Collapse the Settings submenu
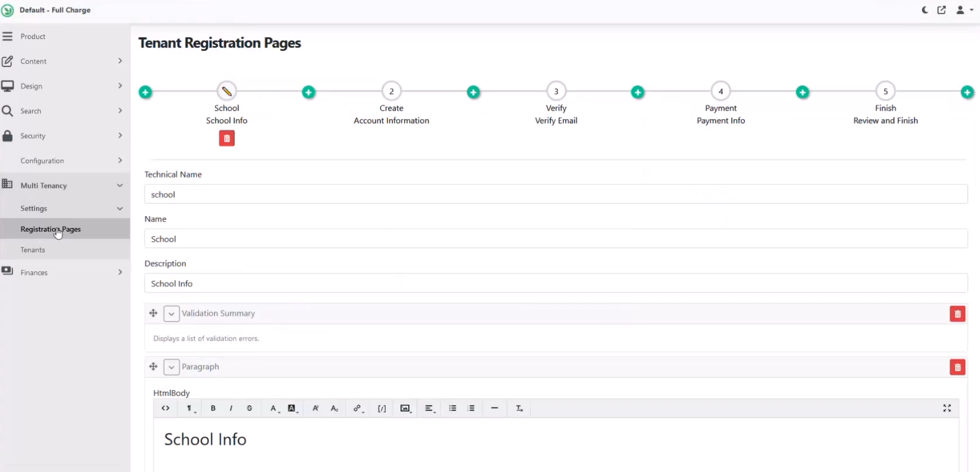Image resolution: width=980 pixels, height=472 pixels. 65,208
